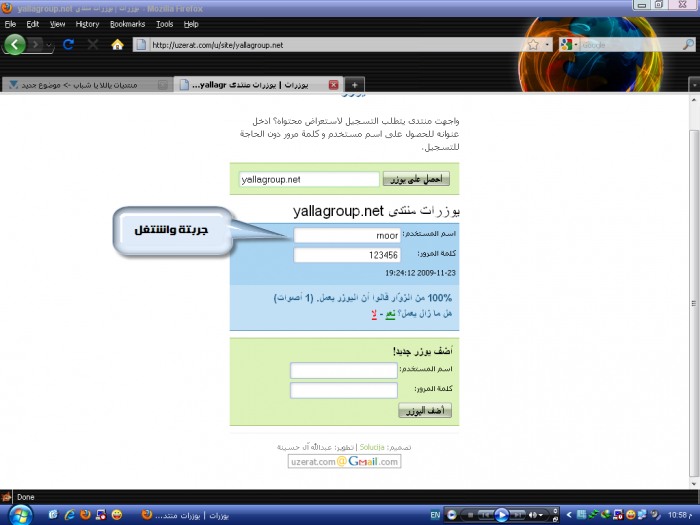Click the add login button under new fields
Screen dimensions: 700x525
(426, 410)
